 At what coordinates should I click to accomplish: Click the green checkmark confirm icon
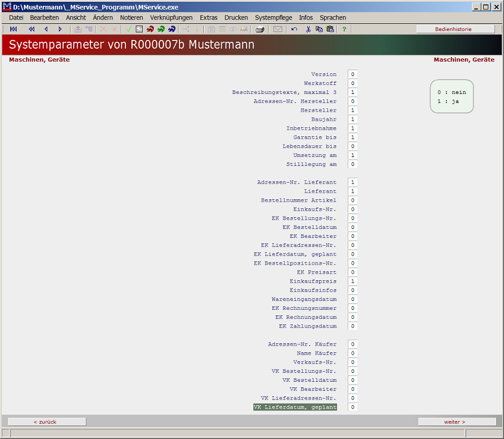128,29
